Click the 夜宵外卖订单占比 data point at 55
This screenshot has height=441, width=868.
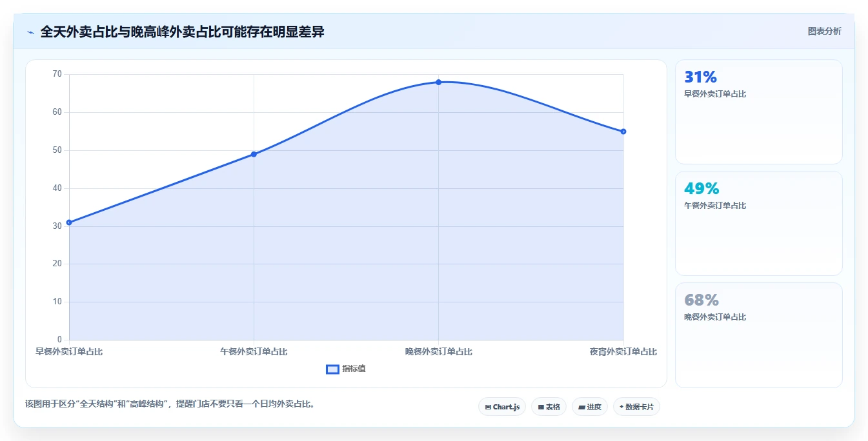pyautogui.click(x=623, y=132)
